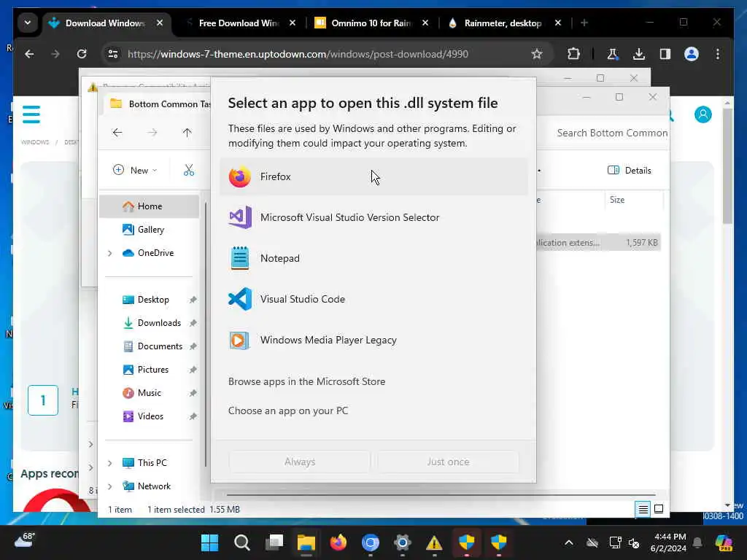Open browser extensions puzzle icon
Screen dimensions: 747x560
[573, 54]
